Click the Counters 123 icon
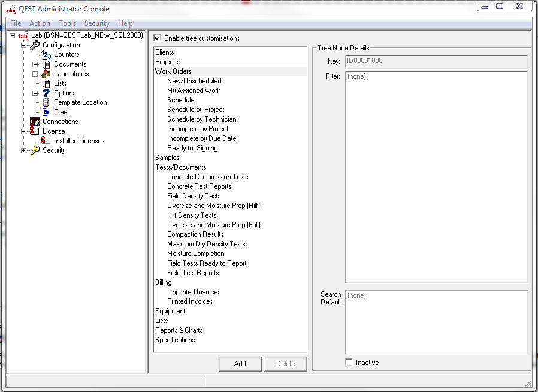Viewport: 538px width, 392px height. point(46,55)
